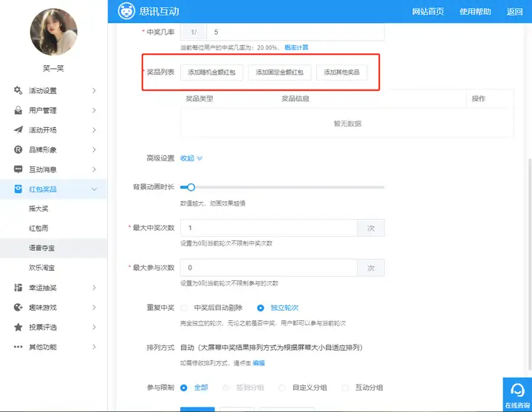The width and height of the screenshot is (532, 412).
Task: Expand 用户管理 with its chevron arrow
Action: pyautogui.click(x=94, y=110)
